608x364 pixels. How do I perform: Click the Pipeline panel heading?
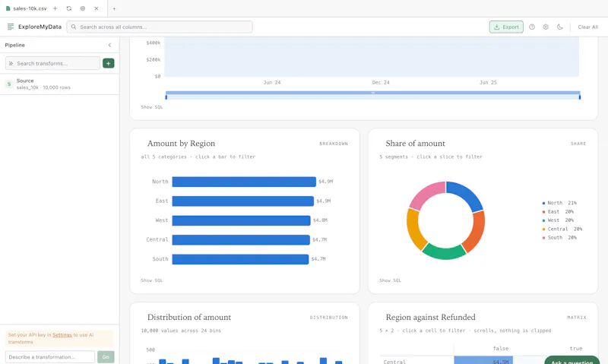[x=14, y=45]
